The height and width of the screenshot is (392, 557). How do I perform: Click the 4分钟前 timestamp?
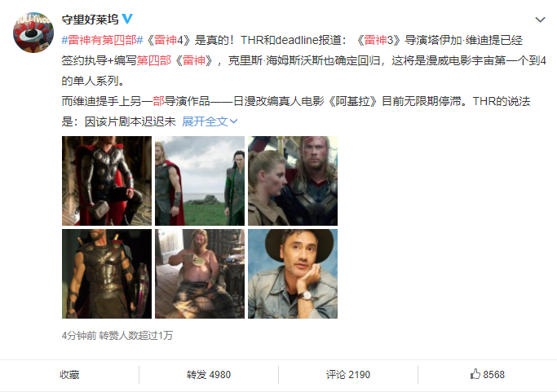[79, 335]
